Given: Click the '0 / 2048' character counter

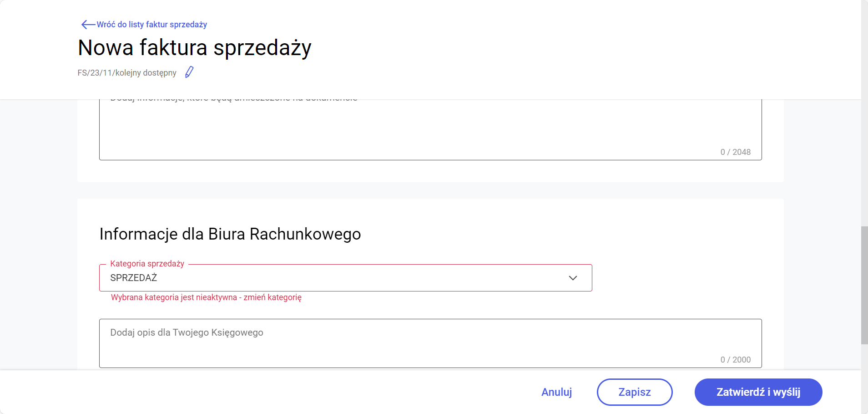Looking at the screenshot, I should point(735,152).
